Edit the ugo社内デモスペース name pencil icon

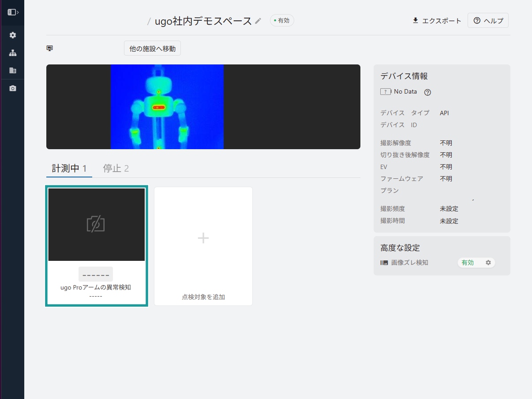[259, 21]
